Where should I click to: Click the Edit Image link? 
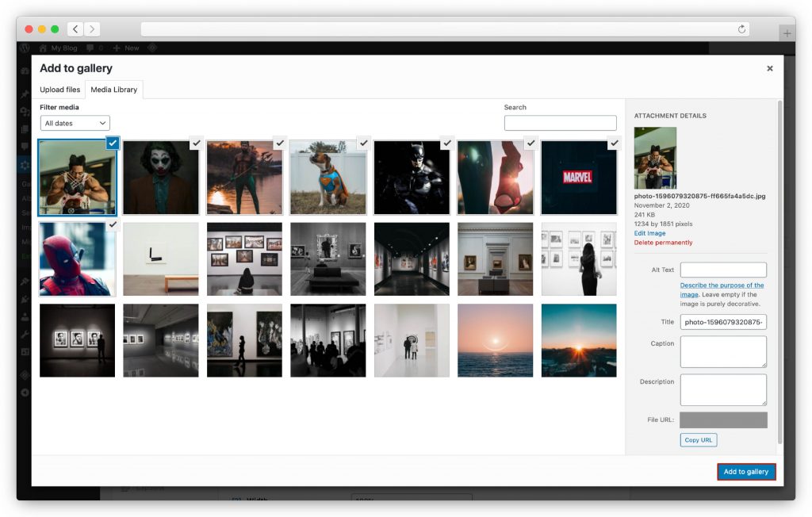click(649, 233)
